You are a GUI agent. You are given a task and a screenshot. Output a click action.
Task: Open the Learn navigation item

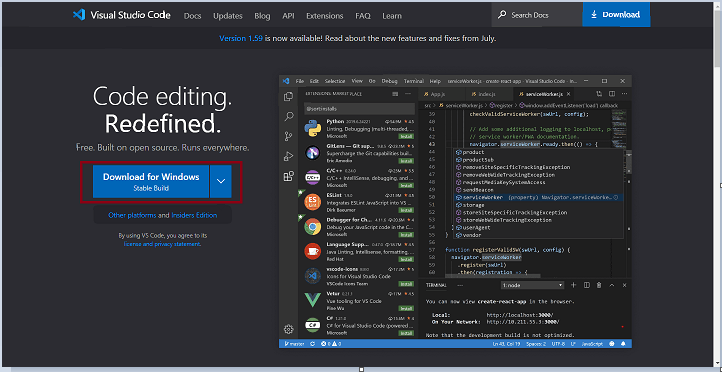tap(392, 16)
